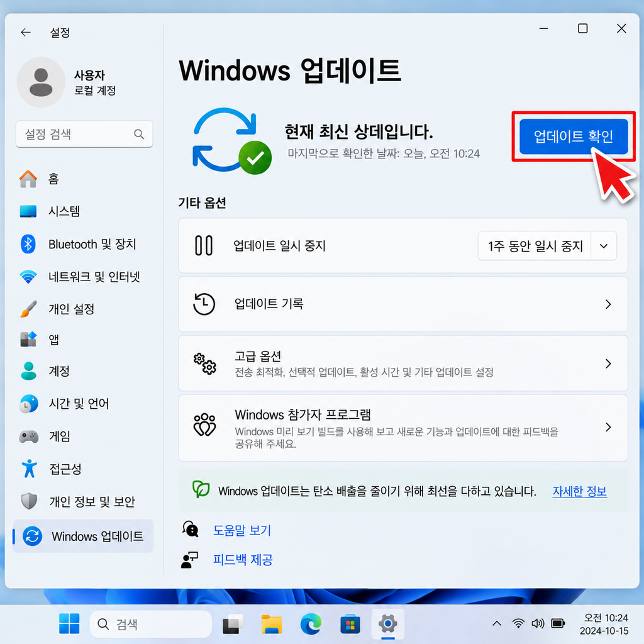Show hidden tray icons chevron

tap(497, 623)
